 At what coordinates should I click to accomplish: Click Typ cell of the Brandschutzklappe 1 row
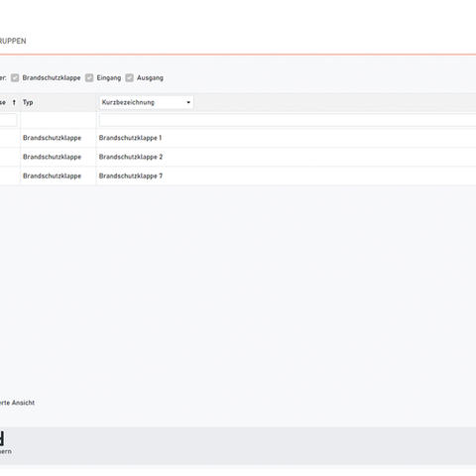coord(59,138)
